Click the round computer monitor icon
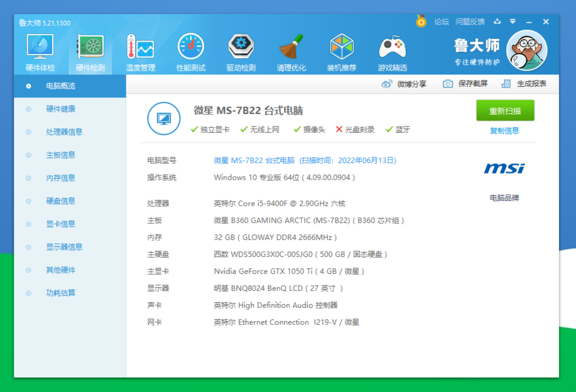This screenshot has width=576, height=392. (x=164, y=119)
